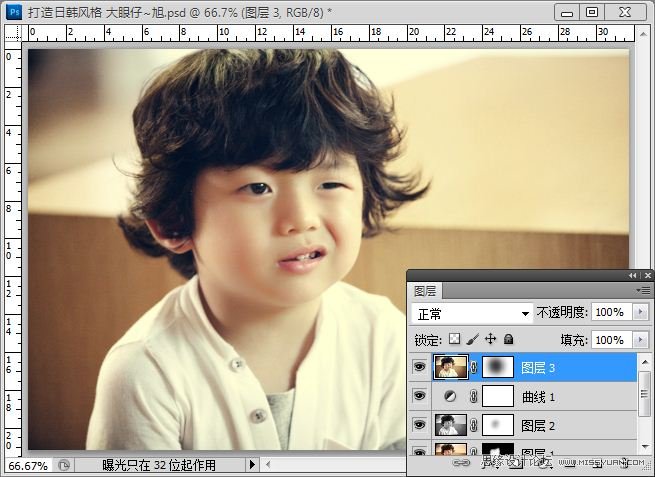This screenshot has width=655, height=477.
Task: Click the 66.67% zoom field in status bar
Action: (28, 465)
